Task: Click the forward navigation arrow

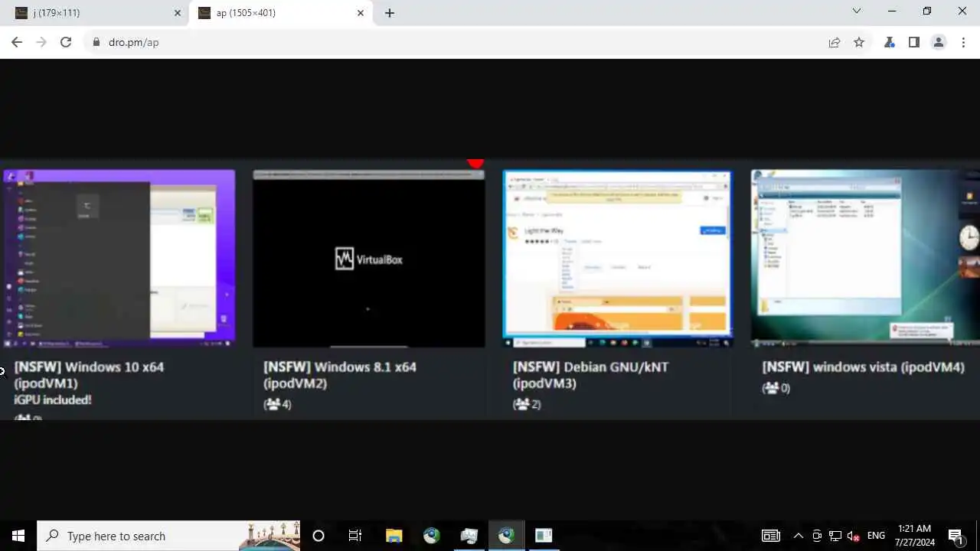Action: pos(41,42)
